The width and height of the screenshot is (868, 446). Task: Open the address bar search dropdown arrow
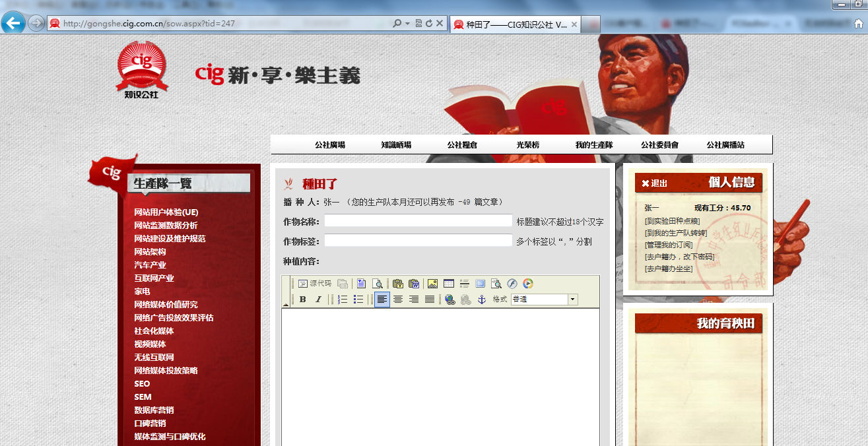click(408, 23)
